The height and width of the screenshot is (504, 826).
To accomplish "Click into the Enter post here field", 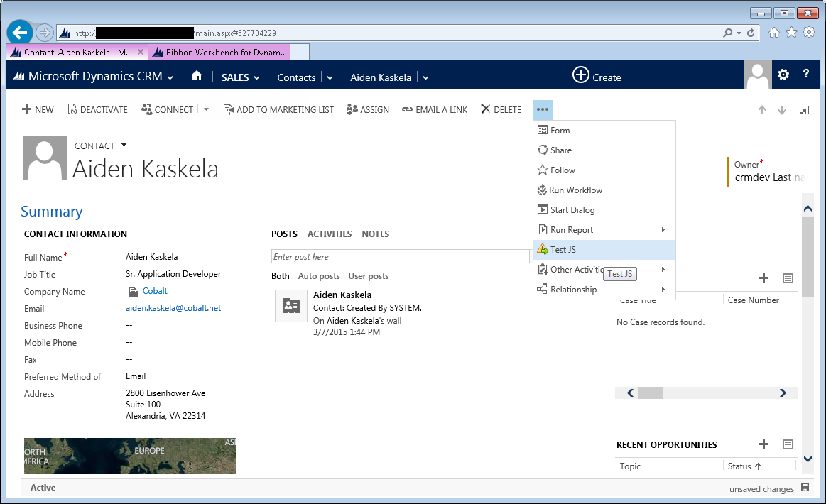I will (400, 257).
